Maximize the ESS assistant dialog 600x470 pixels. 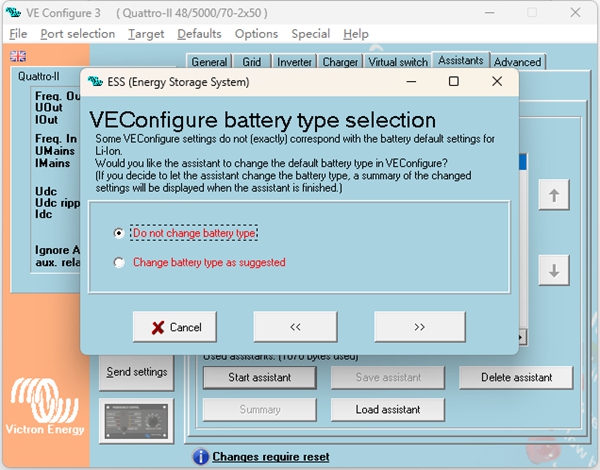tap(454, 81)
